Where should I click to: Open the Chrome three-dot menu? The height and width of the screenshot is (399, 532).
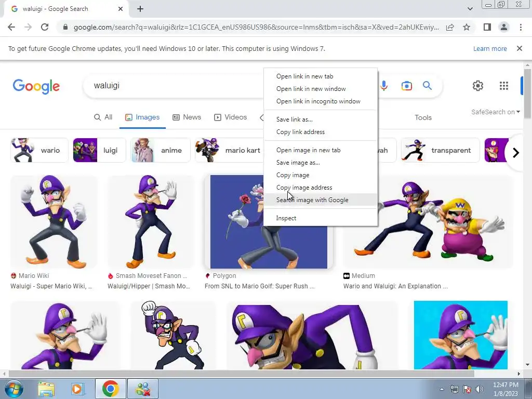(521, 27)
